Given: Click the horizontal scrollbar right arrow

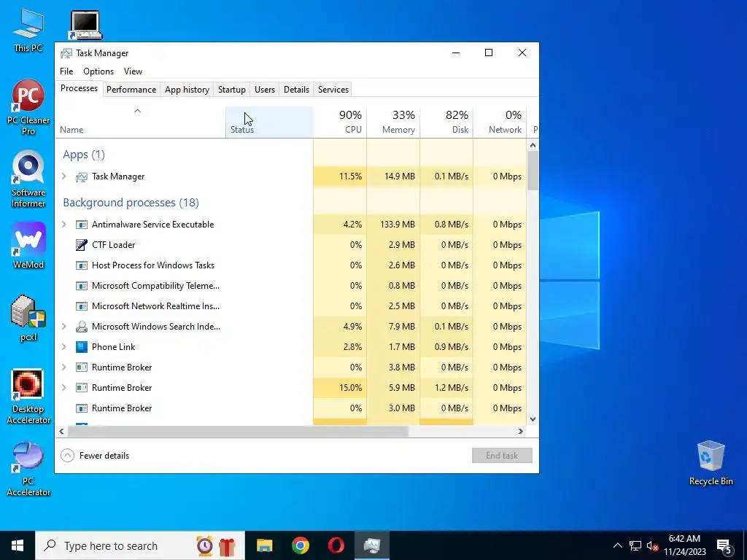Looking at the screenshot, I should (521, 431).
